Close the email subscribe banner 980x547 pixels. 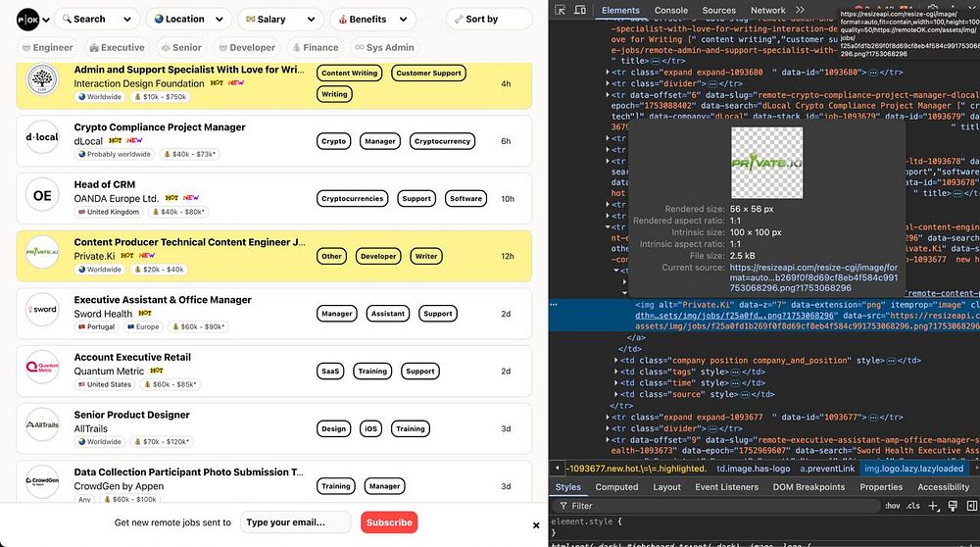click(x=536, y=524)
